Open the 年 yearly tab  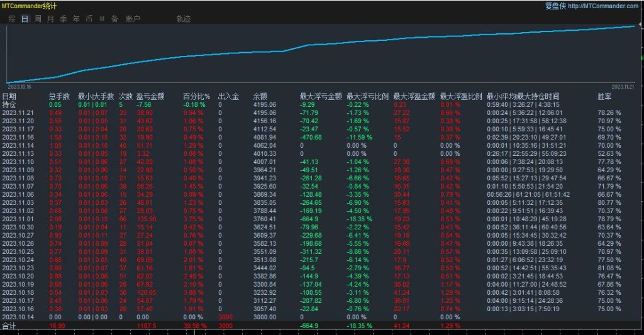click(76, 19)
